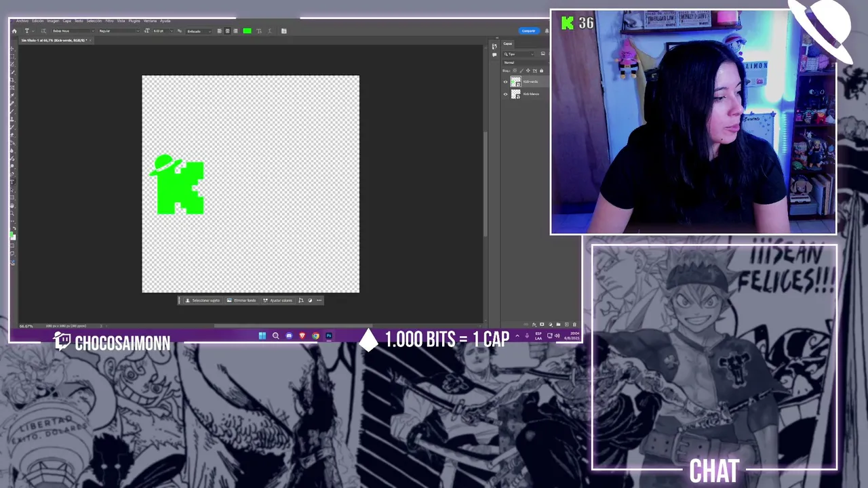Click the pixel layer filter icon in Capas
Image resolution: width=868 pixels, height=488 pixels.
(542, 54)
